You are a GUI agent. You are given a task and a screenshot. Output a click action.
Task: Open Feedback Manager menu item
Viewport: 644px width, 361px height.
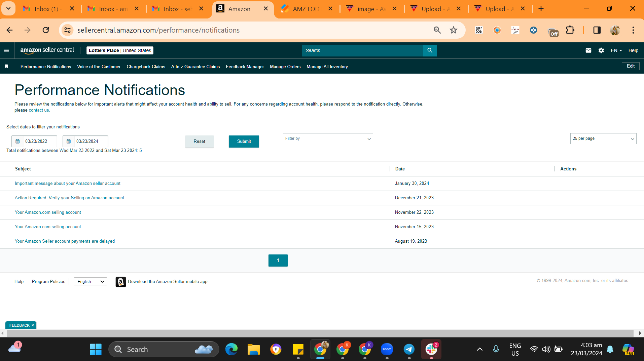[245, 67]
